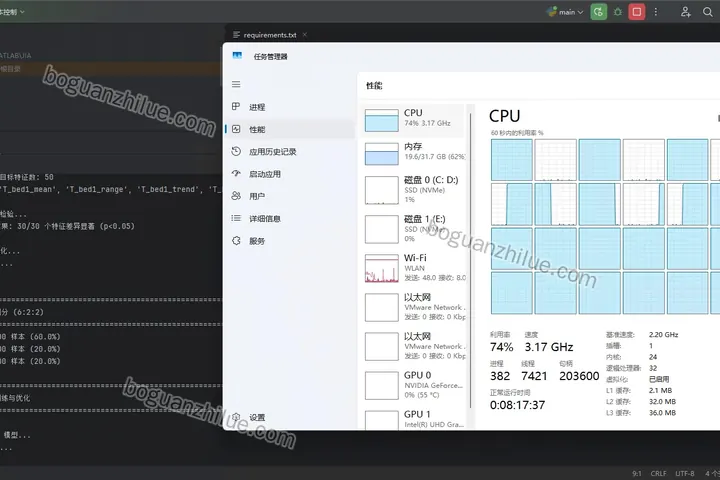720x480 pixels.
Task: Click the 3.17 GHz speed value
Action: (x=549, y=347)
